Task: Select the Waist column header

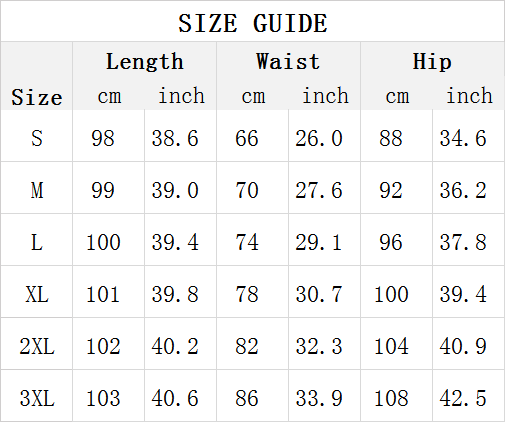Action: [288, 62]
